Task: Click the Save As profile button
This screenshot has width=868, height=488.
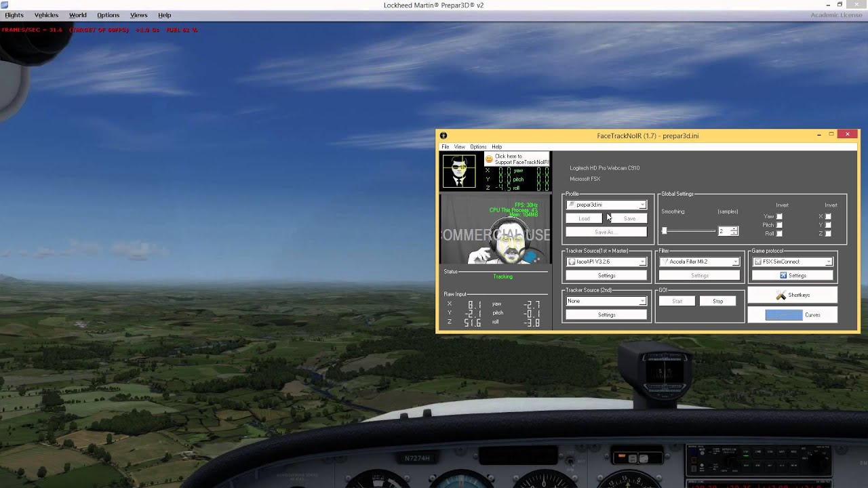Action: pyautogui.click(x=606, y=232)
